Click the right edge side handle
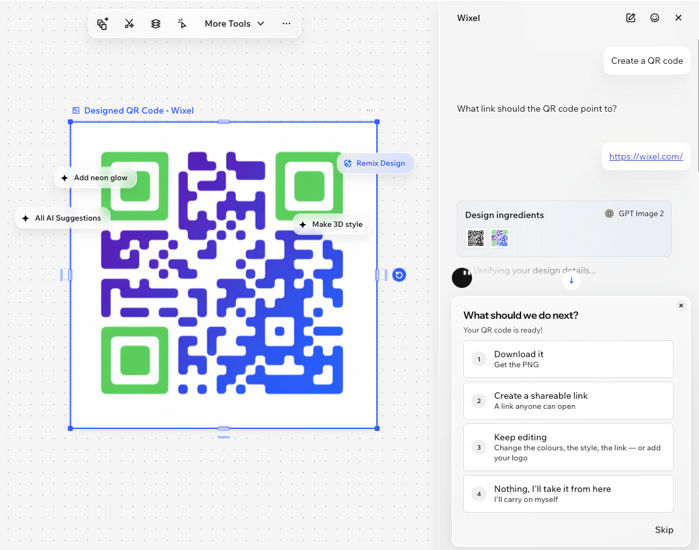The width and height of the screenshot is (699, 550). 377,275
